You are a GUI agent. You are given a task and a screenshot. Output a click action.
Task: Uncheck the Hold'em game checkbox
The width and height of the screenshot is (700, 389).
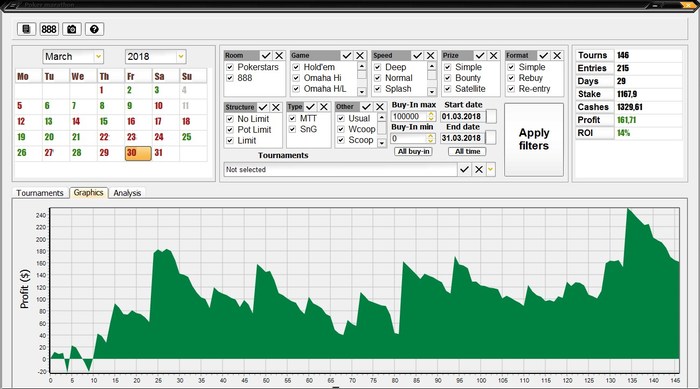click(x=296, y=67)
